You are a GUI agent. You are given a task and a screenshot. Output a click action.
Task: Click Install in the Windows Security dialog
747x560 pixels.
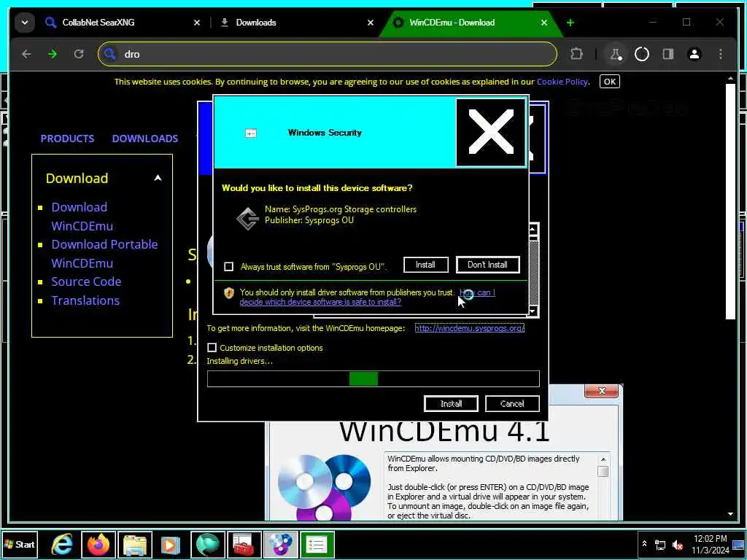pos(425,265)
